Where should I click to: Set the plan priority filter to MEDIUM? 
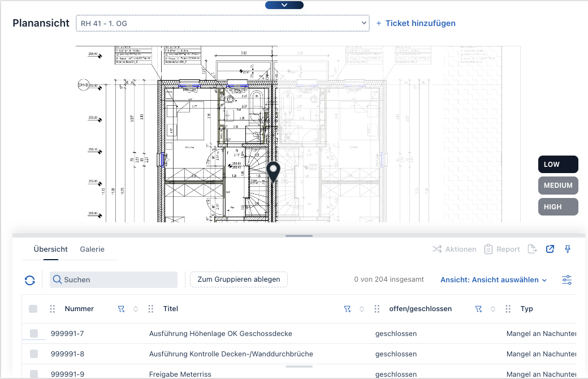(x=558, y=186)
